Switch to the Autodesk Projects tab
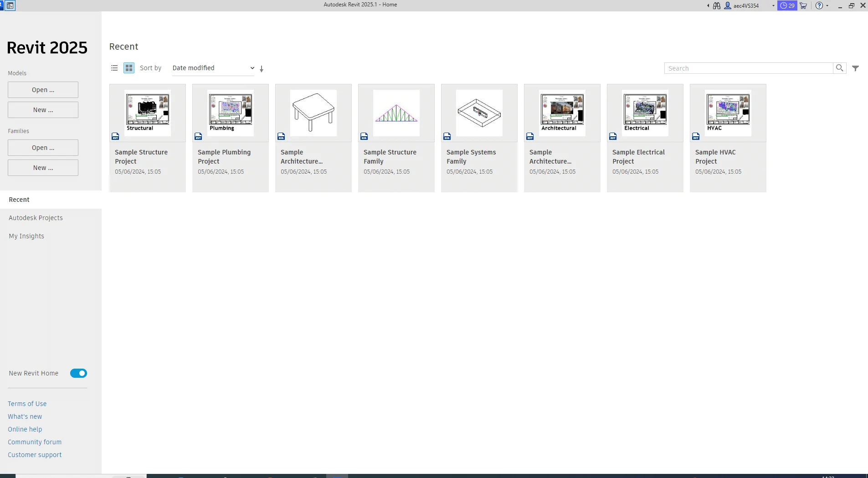Screen dimensions: 868x478 (x=36, y=217)
